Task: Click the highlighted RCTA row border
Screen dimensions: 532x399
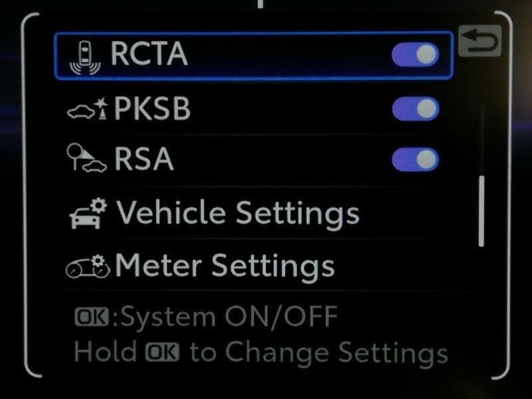Action: click(x=253, y=55)
